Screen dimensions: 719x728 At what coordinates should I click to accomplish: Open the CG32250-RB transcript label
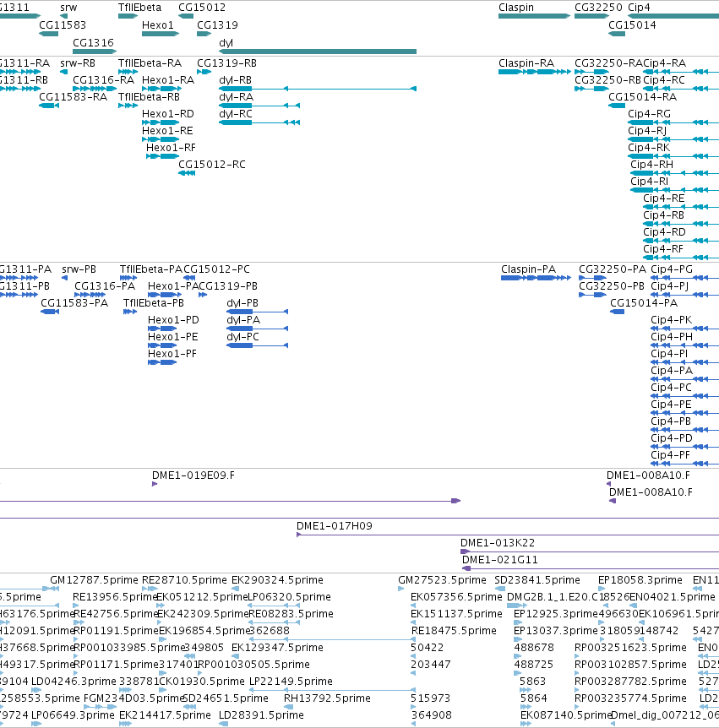[607, 80]
